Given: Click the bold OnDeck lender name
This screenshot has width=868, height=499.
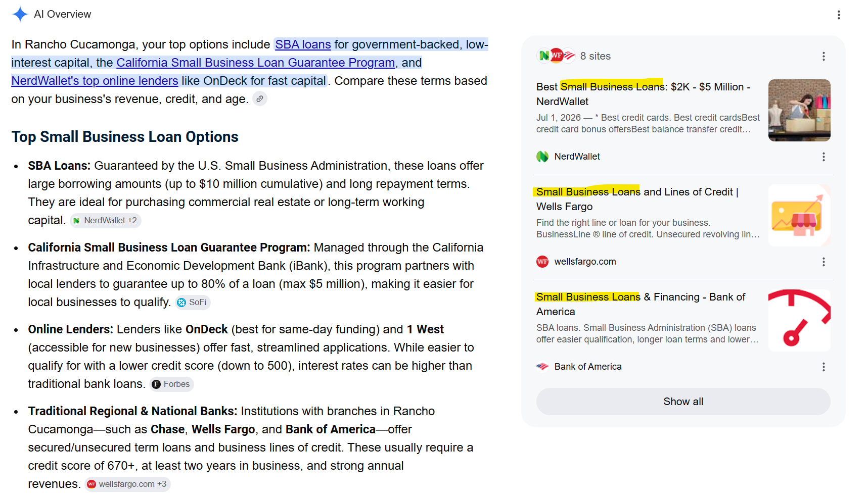Looking at the screenshot, I should [207, 329].
